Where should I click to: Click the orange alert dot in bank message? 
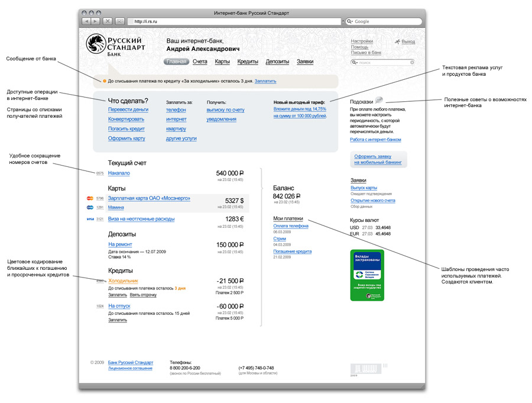coord(105,81)
